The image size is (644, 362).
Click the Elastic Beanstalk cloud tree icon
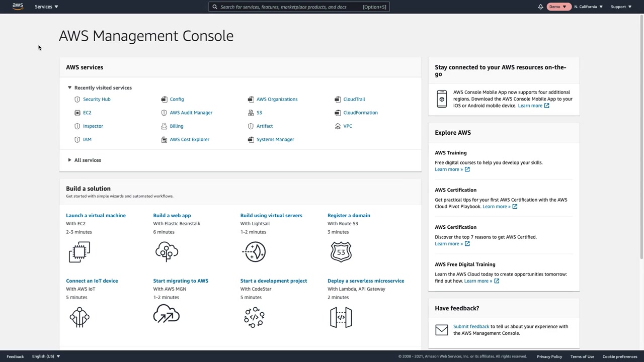coord(167,251)
